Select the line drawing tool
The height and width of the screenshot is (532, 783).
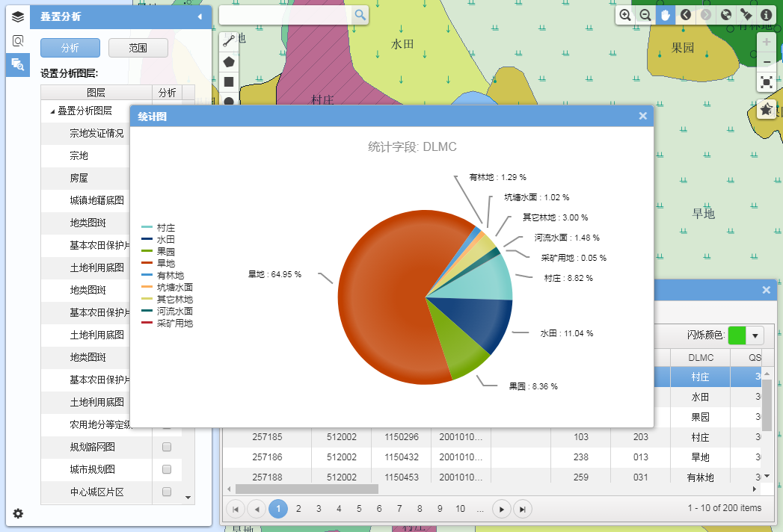pos(229,41)
